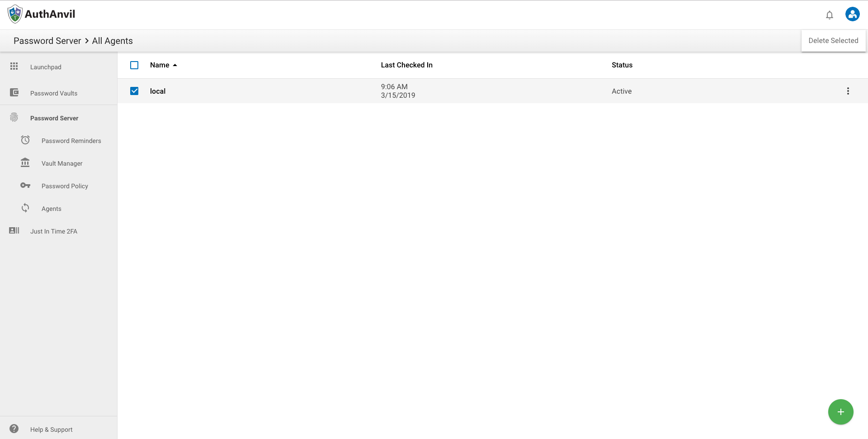
Task: Add a new agent with green plus button
Action: (840, 412)
